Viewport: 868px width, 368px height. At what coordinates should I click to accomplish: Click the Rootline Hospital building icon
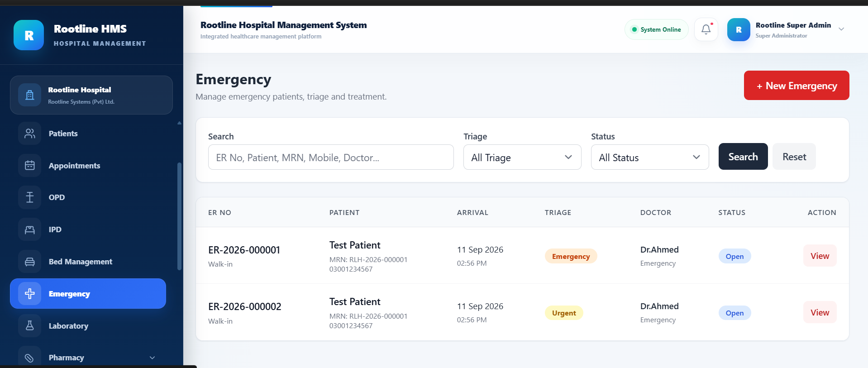click(x=30, y=95)
